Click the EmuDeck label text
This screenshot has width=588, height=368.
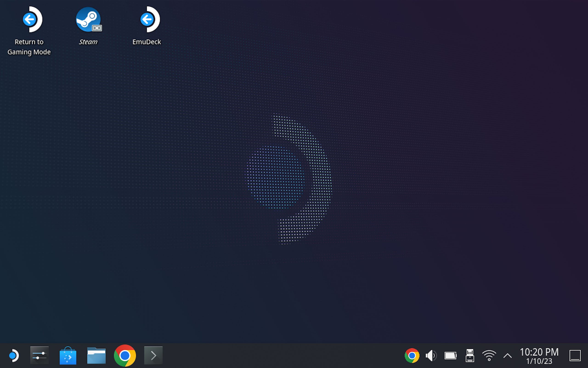click(147, 42)
